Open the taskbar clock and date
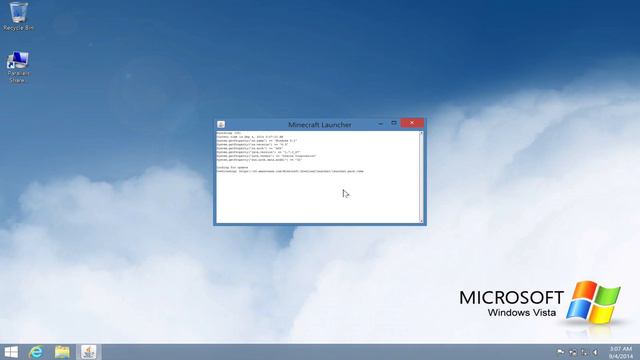Viewport: 640px width, 360px height. [x=621, y=352]
